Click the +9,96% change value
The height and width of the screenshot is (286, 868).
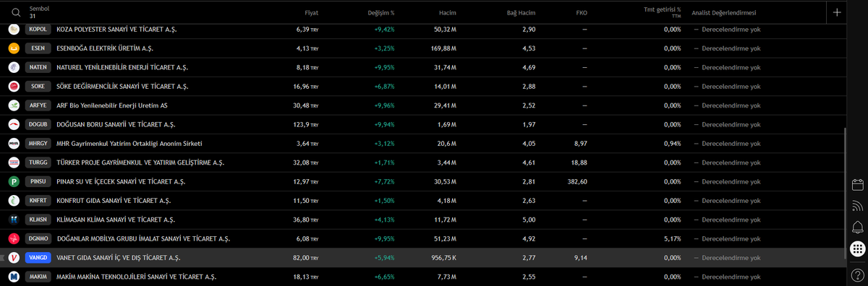point(384,105)
